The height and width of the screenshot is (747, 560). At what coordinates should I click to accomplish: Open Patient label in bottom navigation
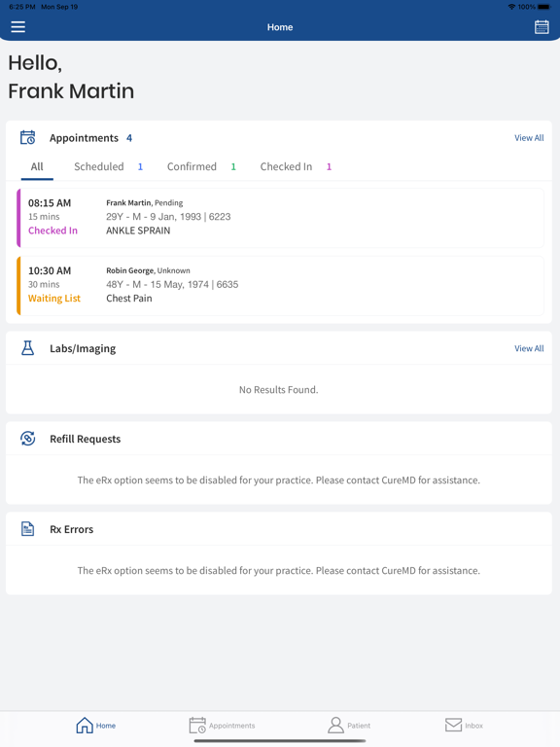[x=359, y=726]
